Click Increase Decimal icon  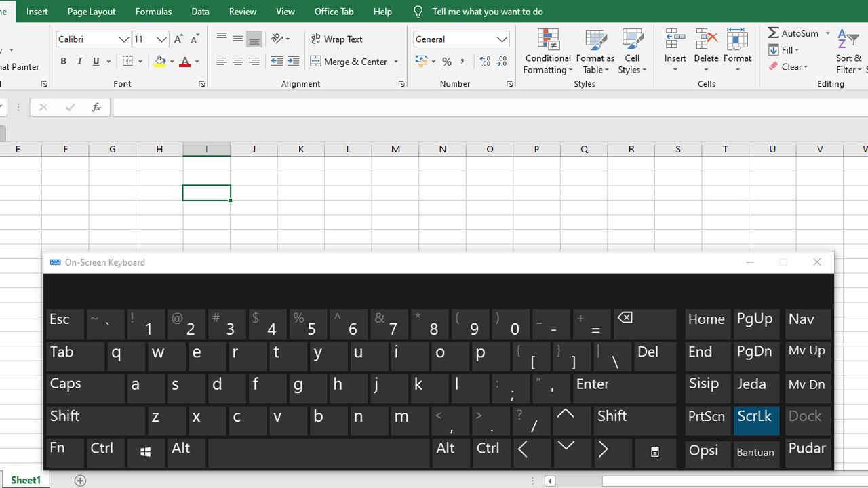pyautogui.click(x=485, y=62)
